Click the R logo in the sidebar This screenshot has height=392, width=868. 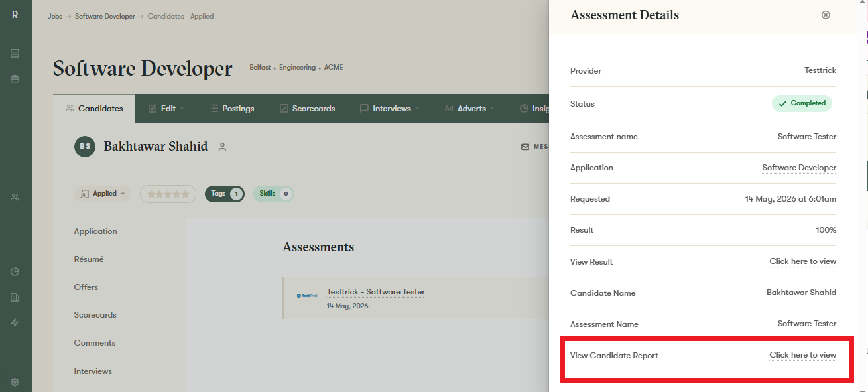(15, 15)
